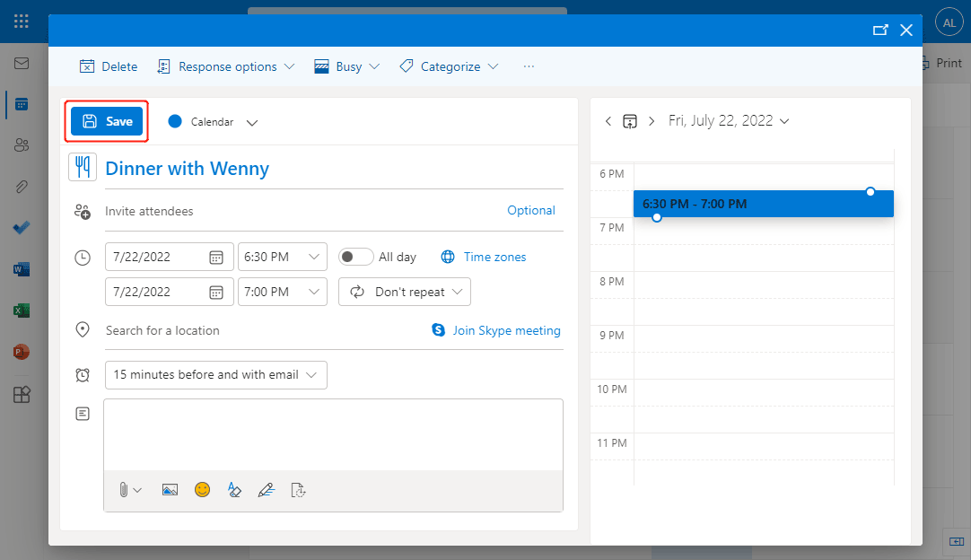Click Join Skype meeting link

[496, 330]
